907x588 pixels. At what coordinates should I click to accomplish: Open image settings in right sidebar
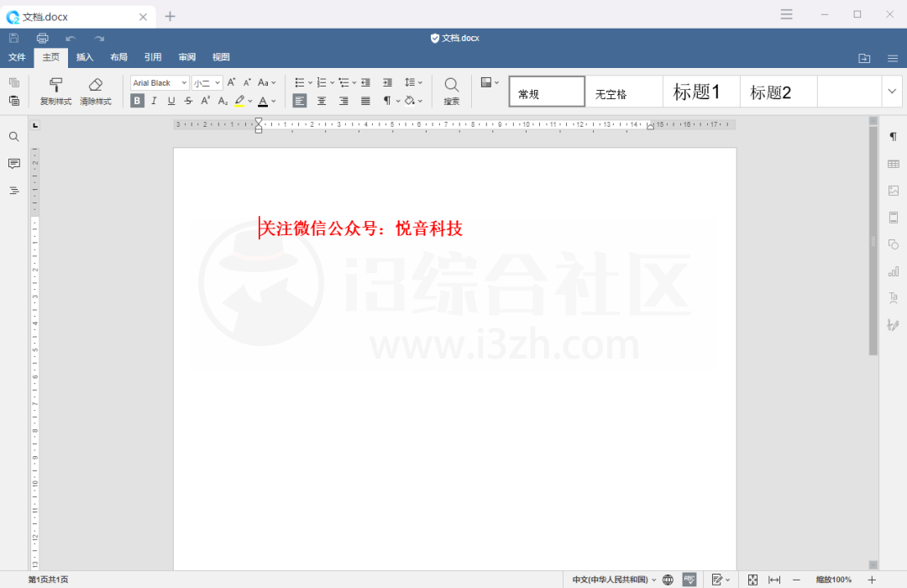(893, 191)
